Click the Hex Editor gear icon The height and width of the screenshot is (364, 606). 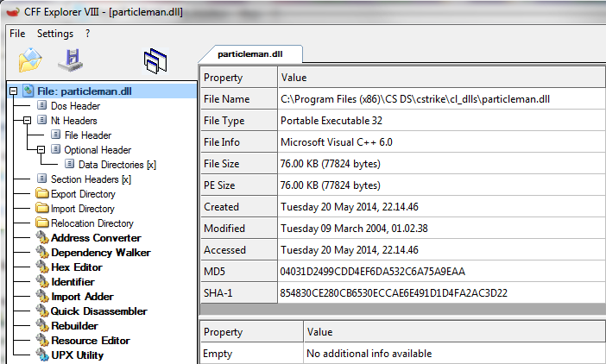coord(42,267)
